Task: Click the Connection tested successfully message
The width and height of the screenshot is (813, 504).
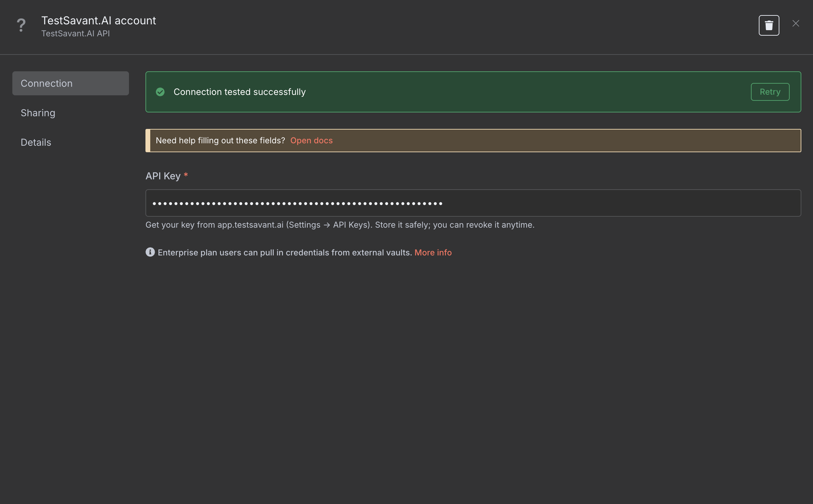Action: point(239,92)
